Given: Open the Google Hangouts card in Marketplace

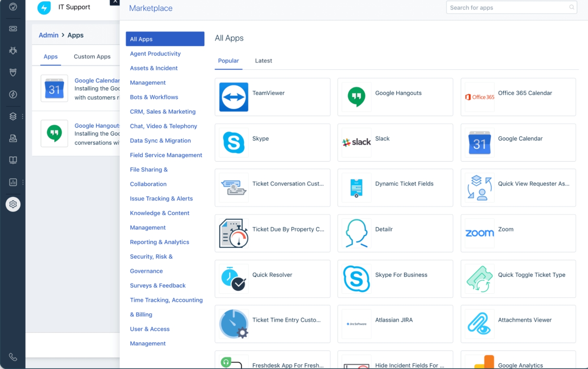Looking at the screenshot, I should tap(395, 97).
